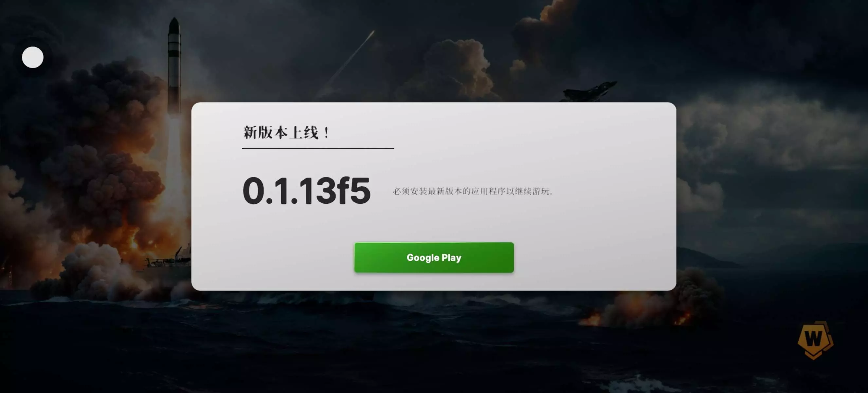Click the distant island silhouette on the horizon
This screenshot has width=868, height=393.
point(704,258)
